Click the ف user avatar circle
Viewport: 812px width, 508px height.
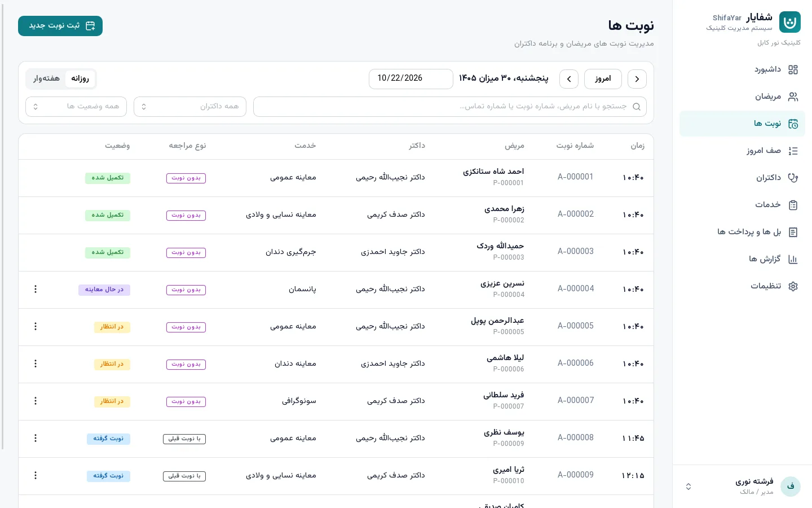tap(791, 486)
